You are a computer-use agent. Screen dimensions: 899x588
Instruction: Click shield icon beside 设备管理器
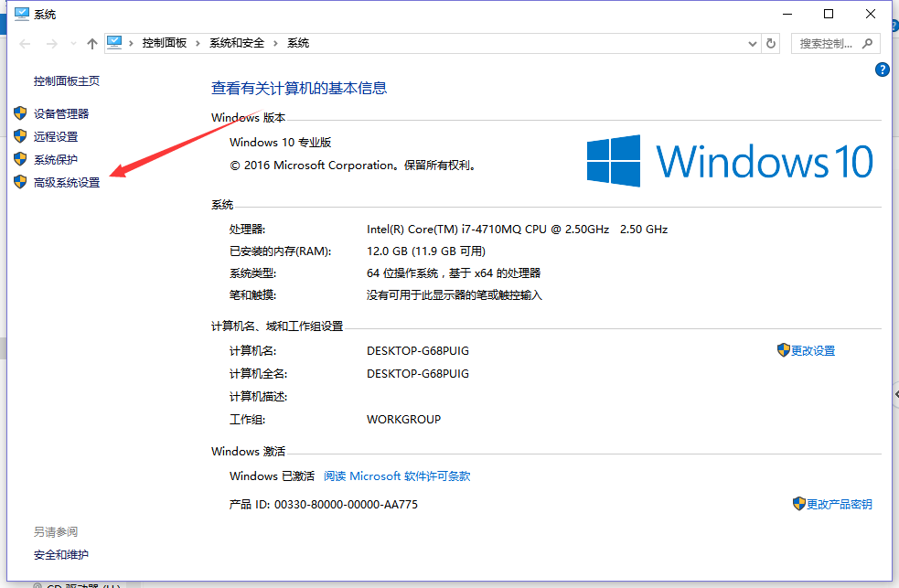pos(20,112)
